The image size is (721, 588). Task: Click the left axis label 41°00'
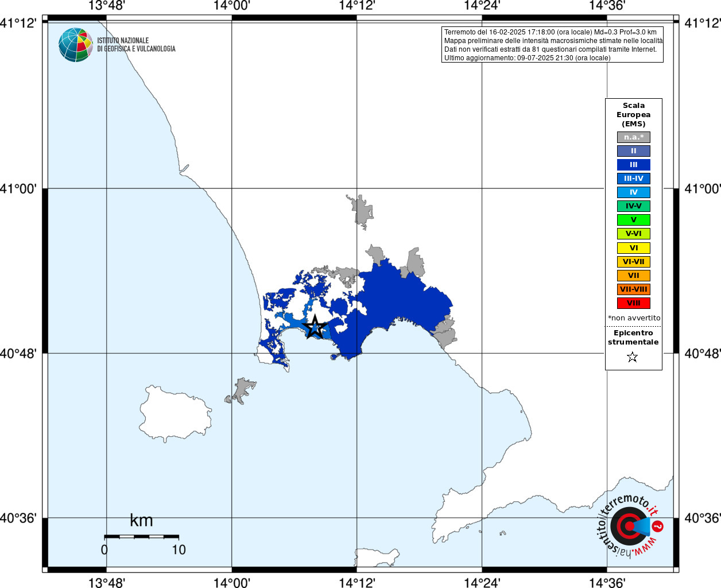tap(18, 188)
